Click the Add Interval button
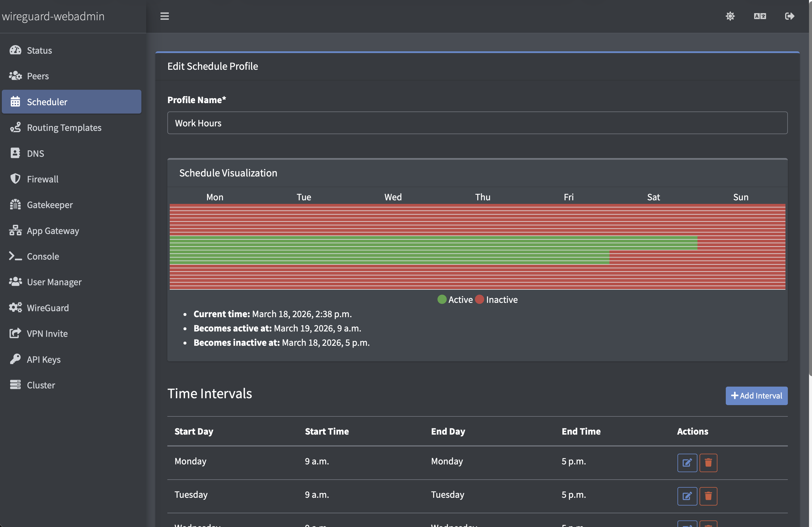 pos(757,396)
